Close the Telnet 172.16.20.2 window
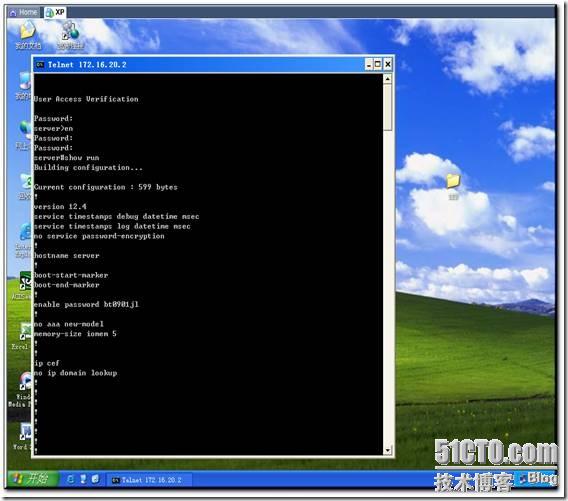Image resolution: width=568 pixels, height=501 pixels. pos(388,64)
